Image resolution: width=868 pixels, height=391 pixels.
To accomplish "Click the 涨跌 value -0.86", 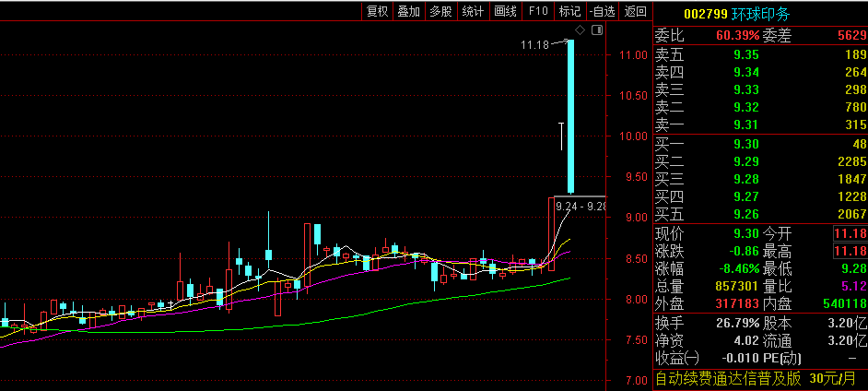I will pos(742,252).
